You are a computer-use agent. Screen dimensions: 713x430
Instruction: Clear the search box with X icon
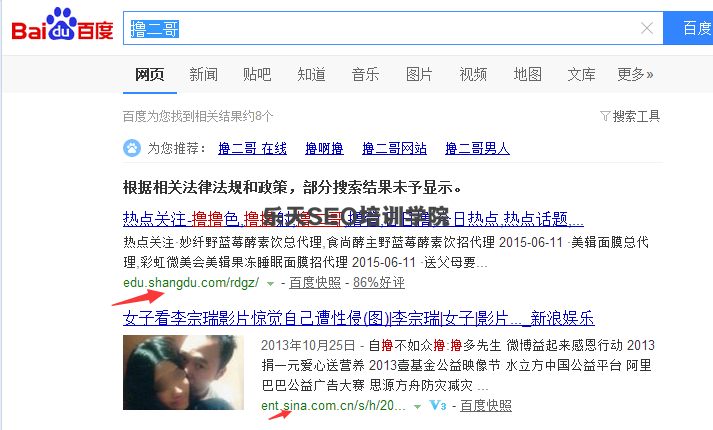[x=647, y=28]
